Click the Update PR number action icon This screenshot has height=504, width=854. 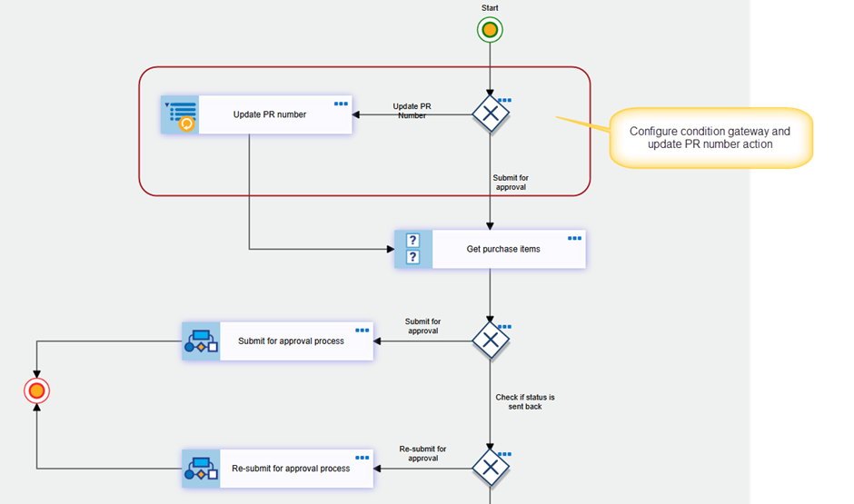[x=180, y=114]
